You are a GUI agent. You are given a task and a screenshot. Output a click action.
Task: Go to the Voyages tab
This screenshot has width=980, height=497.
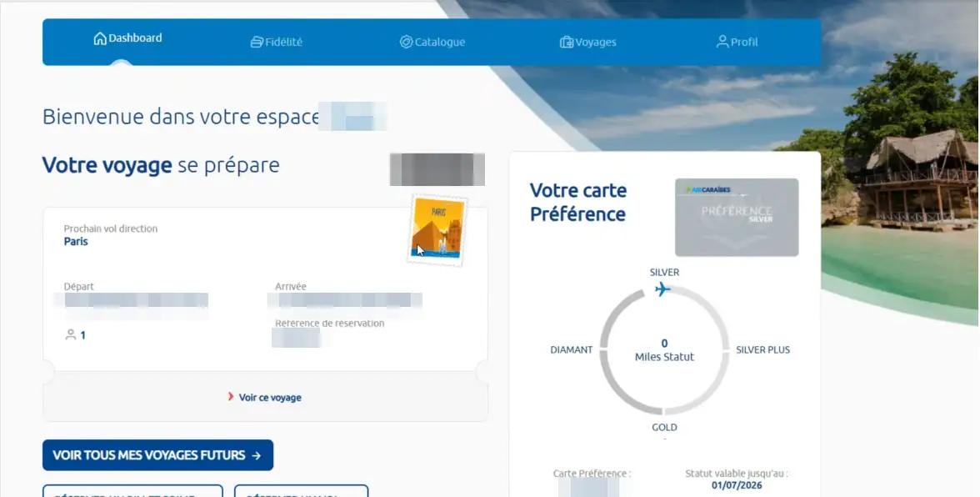coord(588,42)
